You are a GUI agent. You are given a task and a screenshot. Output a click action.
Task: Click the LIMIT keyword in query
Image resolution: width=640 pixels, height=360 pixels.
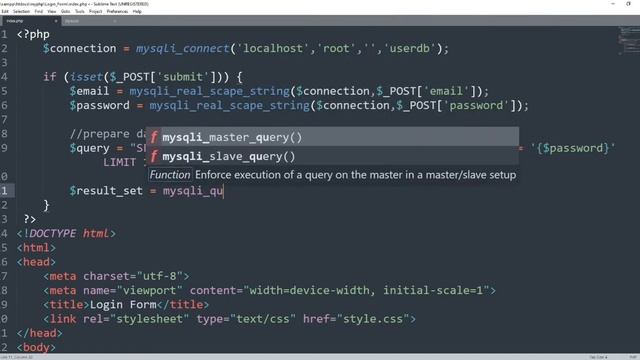pyautogui.click(x=119, y=162)
